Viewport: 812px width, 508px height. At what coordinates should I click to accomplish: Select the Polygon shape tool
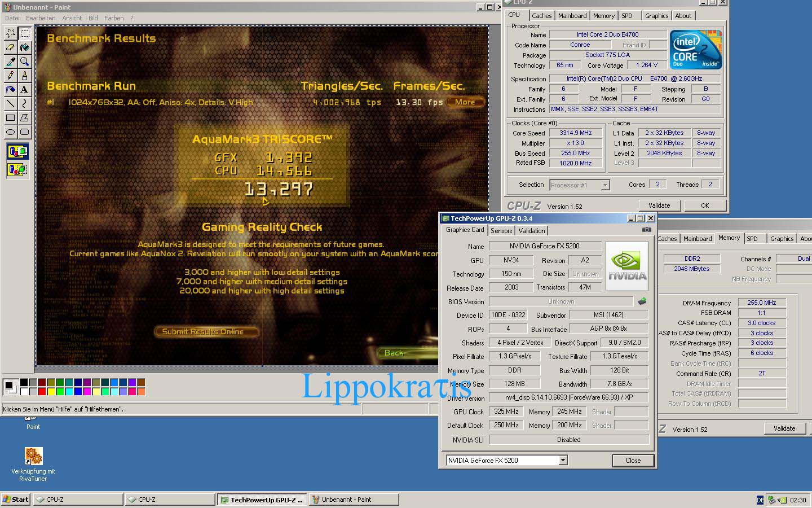tap(24, 118)
